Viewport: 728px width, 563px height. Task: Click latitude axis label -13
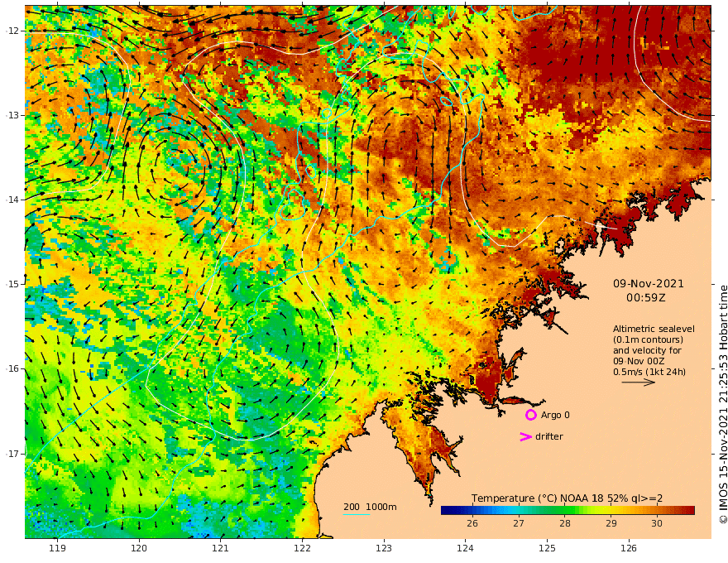12,115
